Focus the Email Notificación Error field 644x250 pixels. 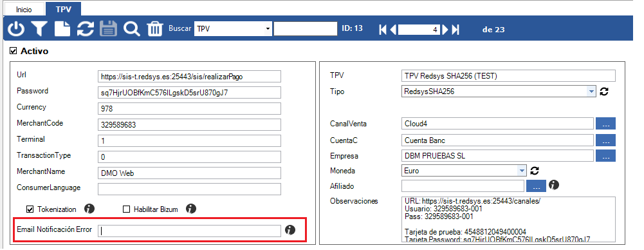click(189, 231)
